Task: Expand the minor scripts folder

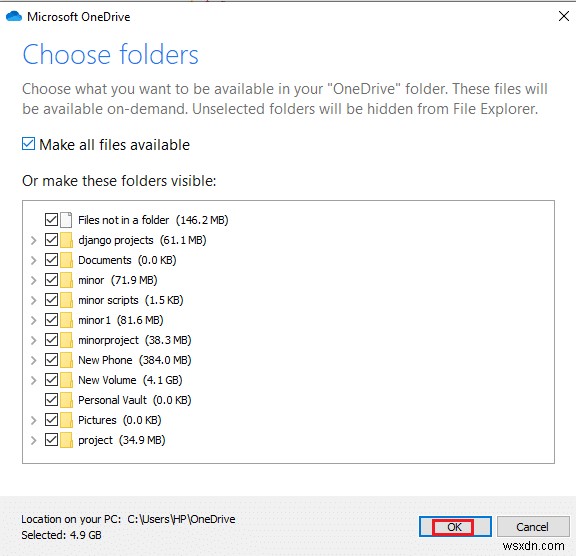Action: [x=33, y=300]
